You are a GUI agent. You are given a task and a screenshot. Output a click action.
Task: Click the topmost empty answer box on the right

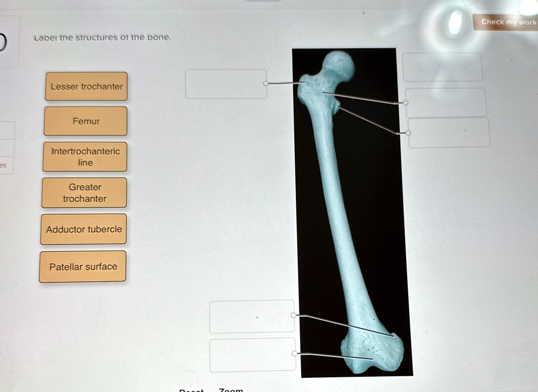[x=442, y=67]
